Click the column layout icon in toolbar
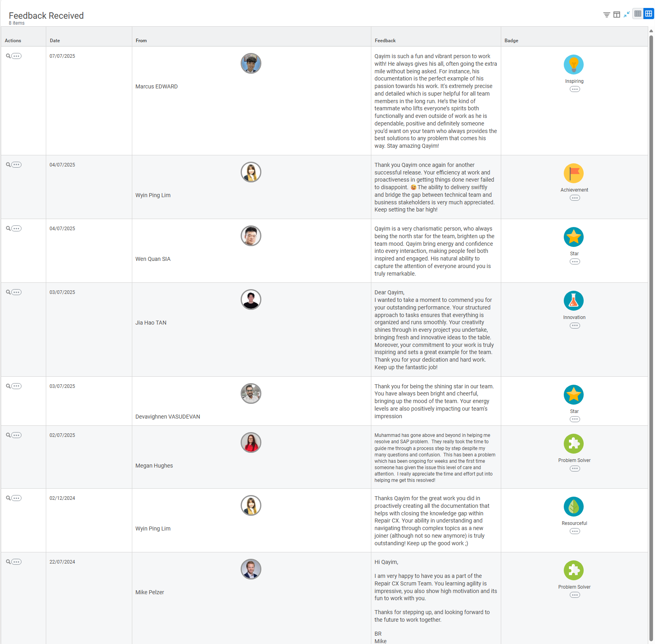655x644 pixels. (x=616, y=15)
